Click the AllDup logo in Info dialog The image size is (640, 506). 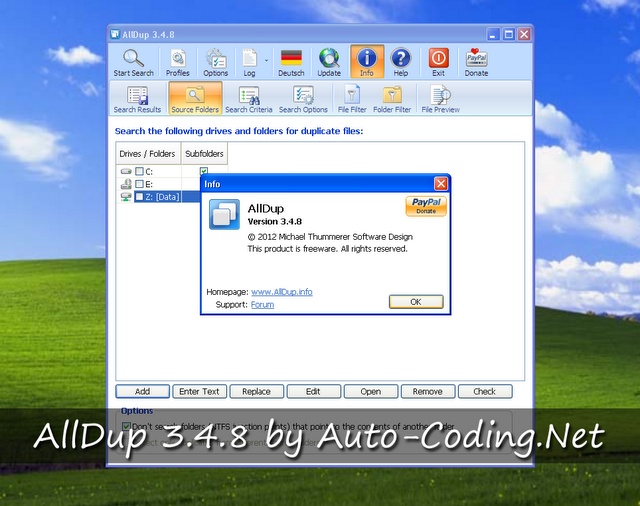224,214
